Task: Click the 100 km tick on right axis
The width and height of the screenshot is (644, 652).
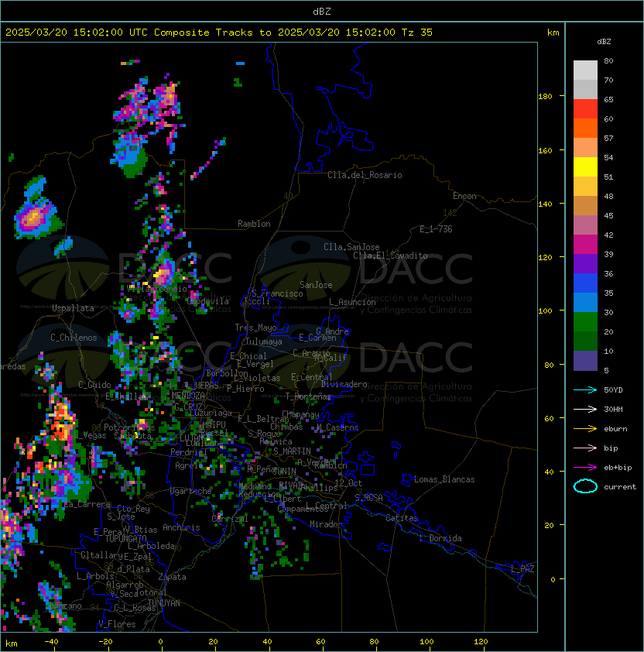Action: (545, 311)
